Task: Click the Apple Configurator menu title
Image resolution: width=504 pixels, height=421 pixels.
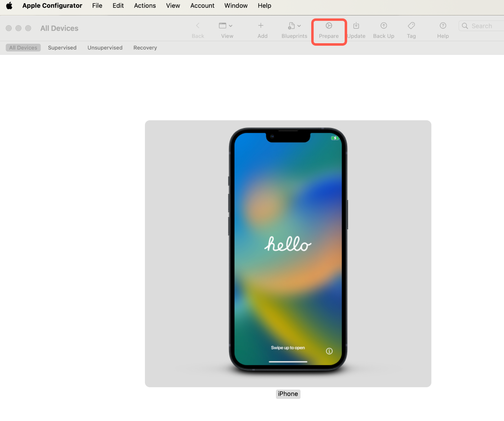Action: click(x=52, y=5)
